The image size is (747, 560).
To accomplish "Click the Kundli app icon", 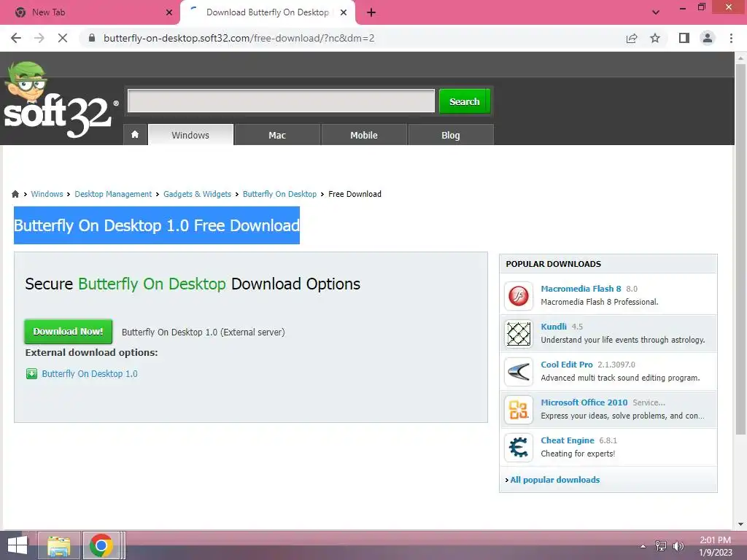I will point(519,333).
